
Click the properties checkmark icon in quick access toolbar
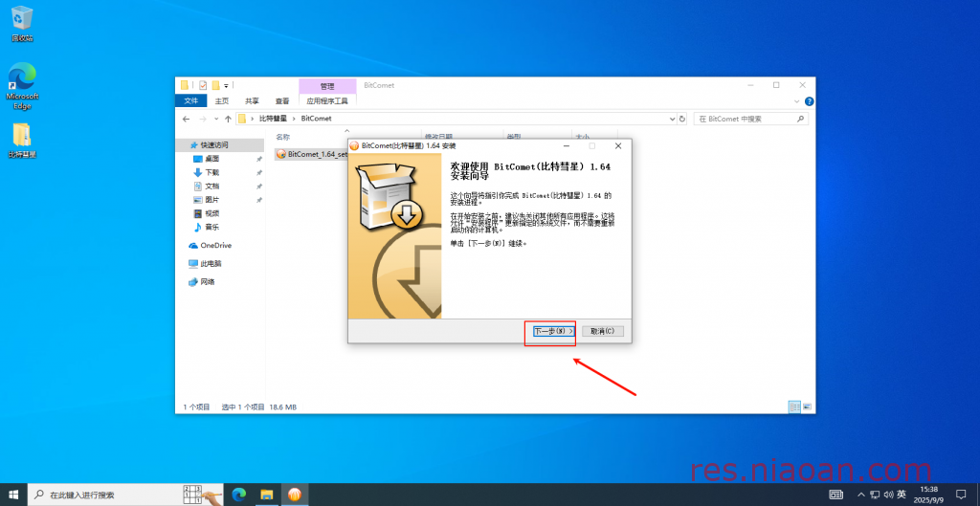203,85
